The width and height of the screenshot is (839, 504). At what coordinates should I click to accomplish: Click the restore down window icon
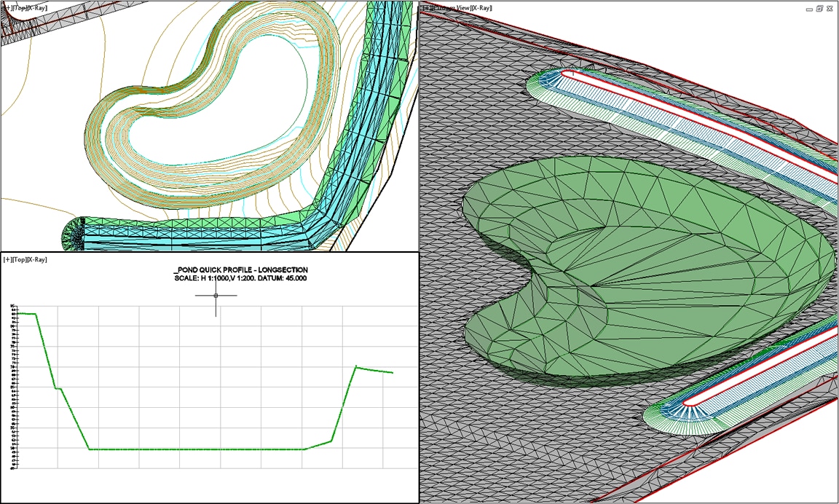[x=818, y=7]
